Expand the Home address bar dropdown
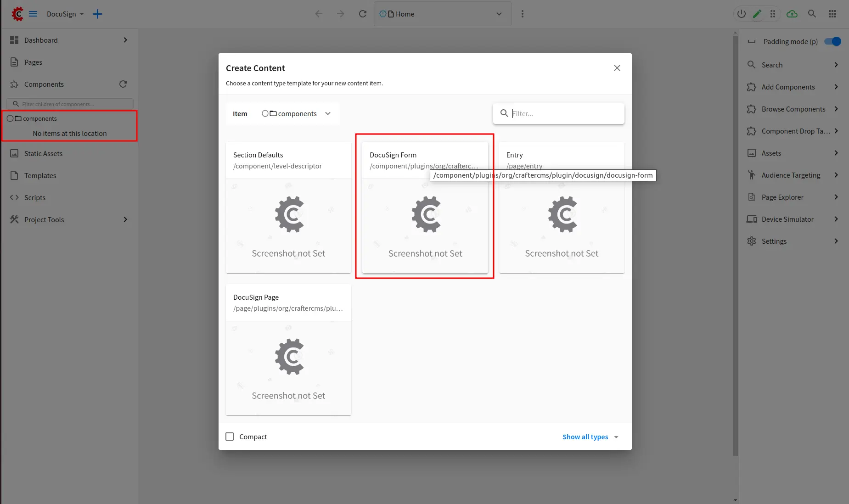 499,14
